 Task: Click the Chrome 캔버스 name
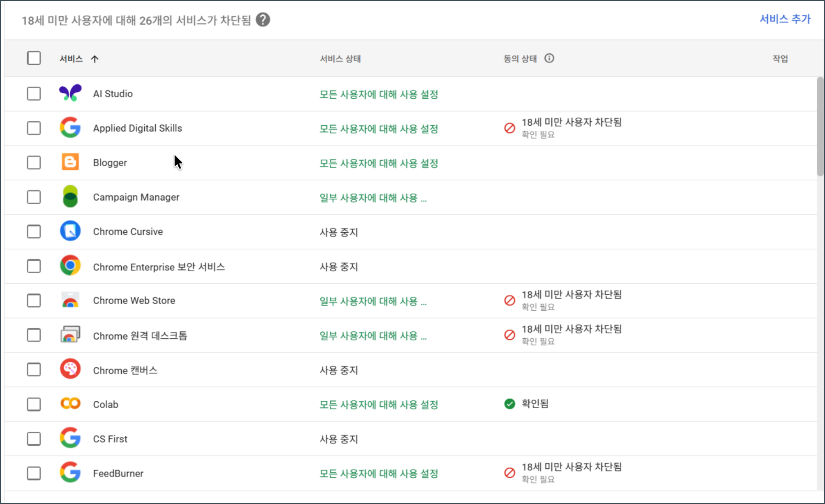point(125,370)
